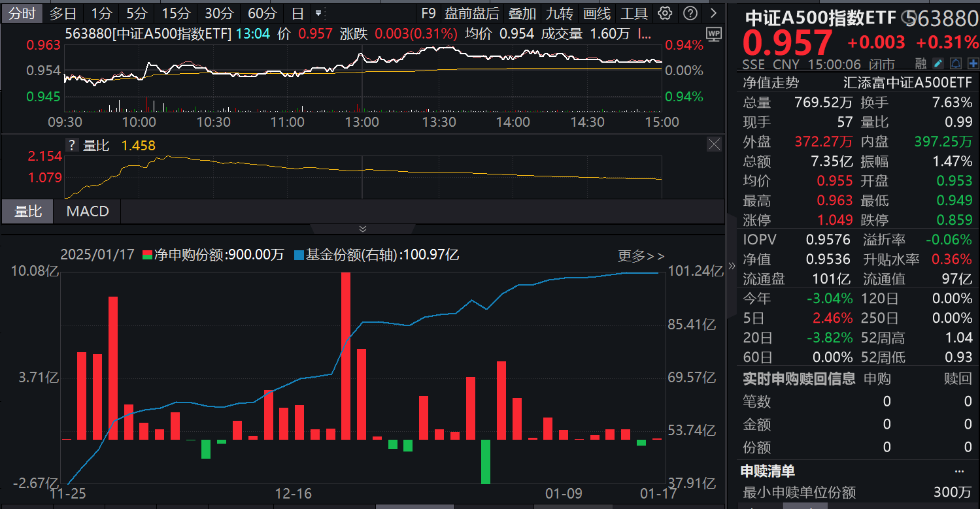
Task: Select the 5分 timeframe tab
Action: point(137,13)
